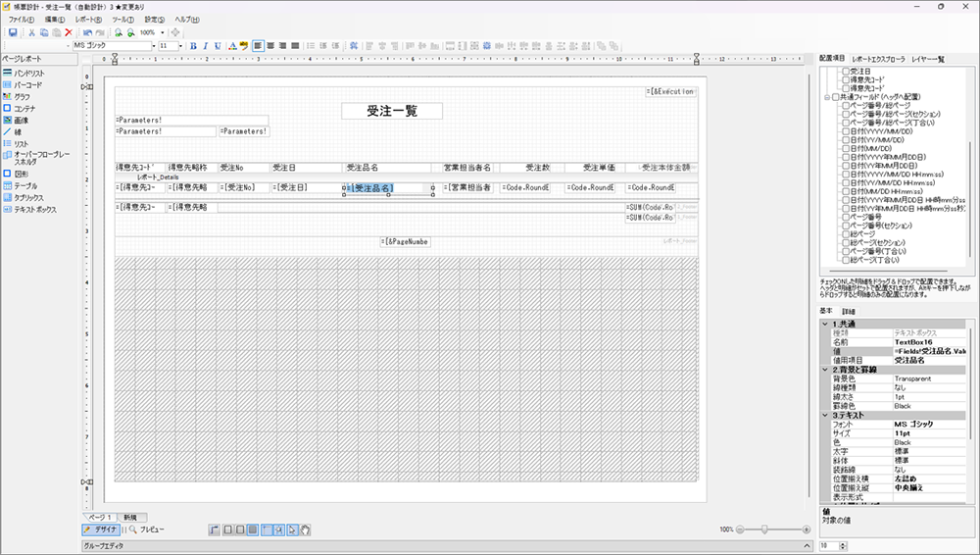Click the Undo arrow icon
The height and width of the screenshot is (555, 980).
pos(87,32)
